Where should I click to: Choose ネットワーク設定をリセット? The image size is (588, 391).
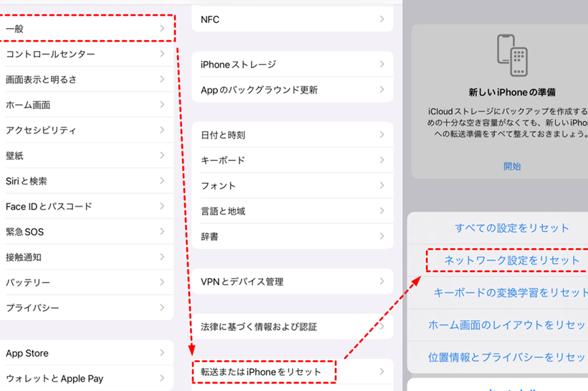tap(512, 260)
